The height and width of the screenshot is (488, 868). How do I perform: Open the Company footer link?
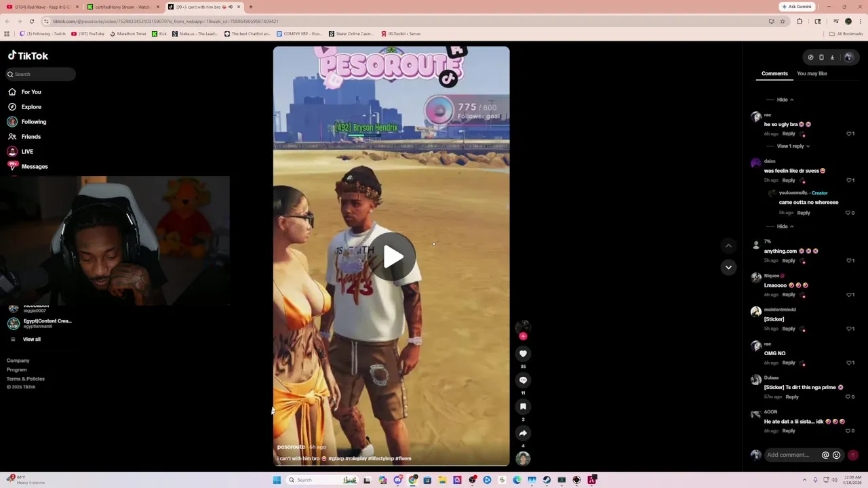point(18,361)
